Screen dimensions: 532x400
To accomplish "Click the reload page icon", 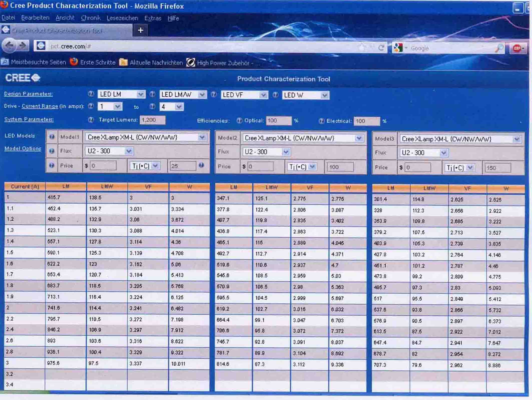I will (381, 48).
